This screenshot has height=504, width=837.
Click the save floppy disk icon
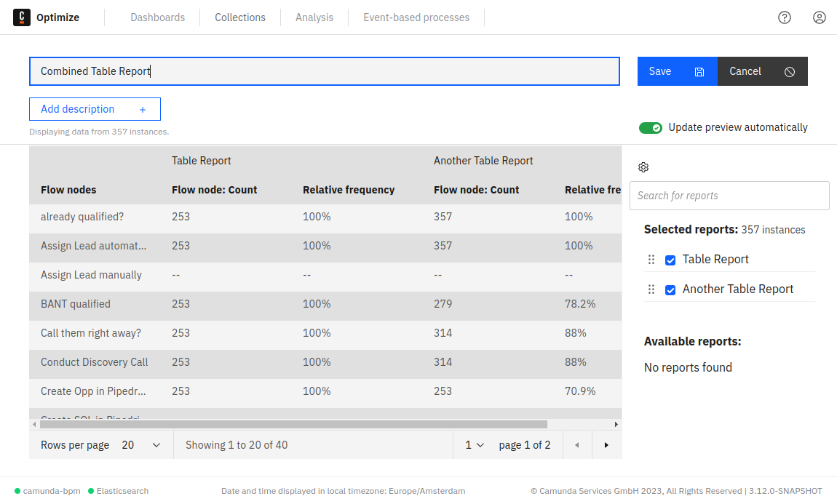[699, 71]
